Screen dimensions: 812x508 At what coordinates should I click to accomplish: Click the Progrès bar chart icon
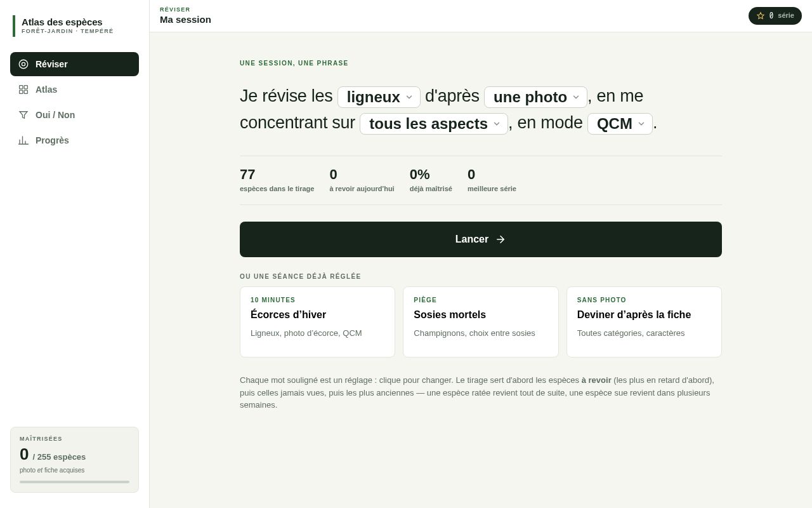[x=23, y=140]
